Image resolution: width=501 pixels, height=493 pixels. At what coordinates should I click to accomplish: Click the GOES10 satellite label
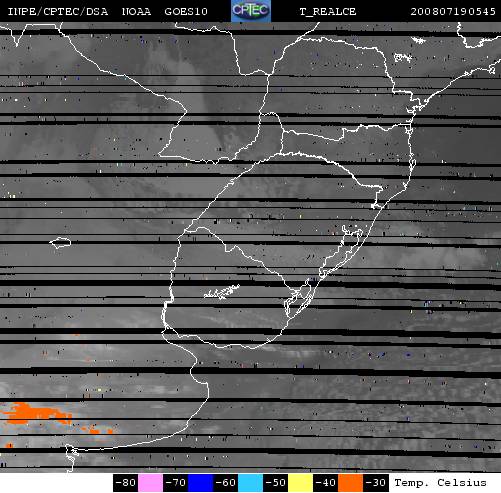(x=186, y=12)
